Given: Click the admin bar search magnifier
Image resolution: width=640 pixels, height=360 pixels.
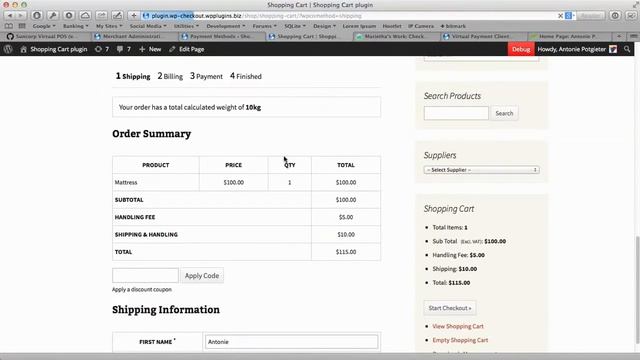Looking at the screenshot, I should point(627,49).
